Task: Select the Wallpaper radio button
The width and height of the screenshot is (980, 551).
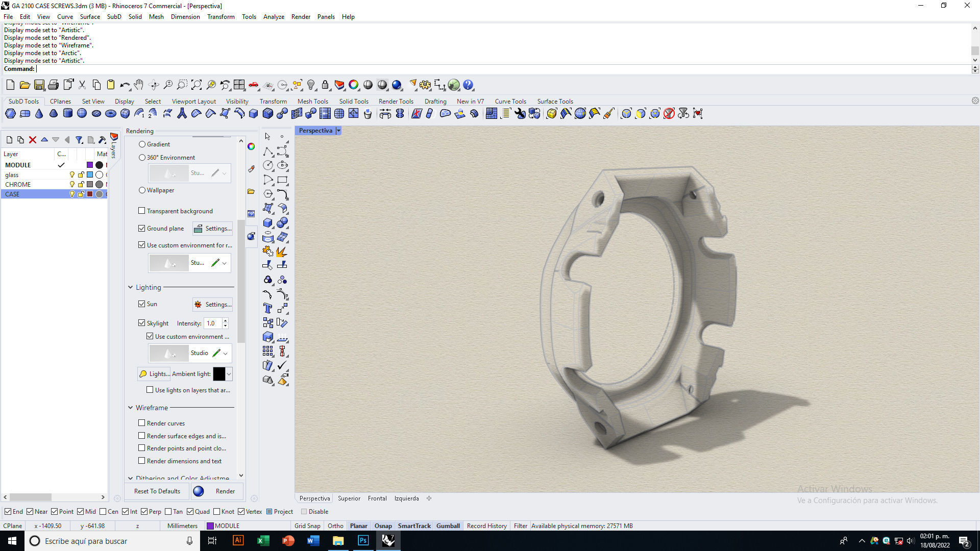Action: pos(142,190)
